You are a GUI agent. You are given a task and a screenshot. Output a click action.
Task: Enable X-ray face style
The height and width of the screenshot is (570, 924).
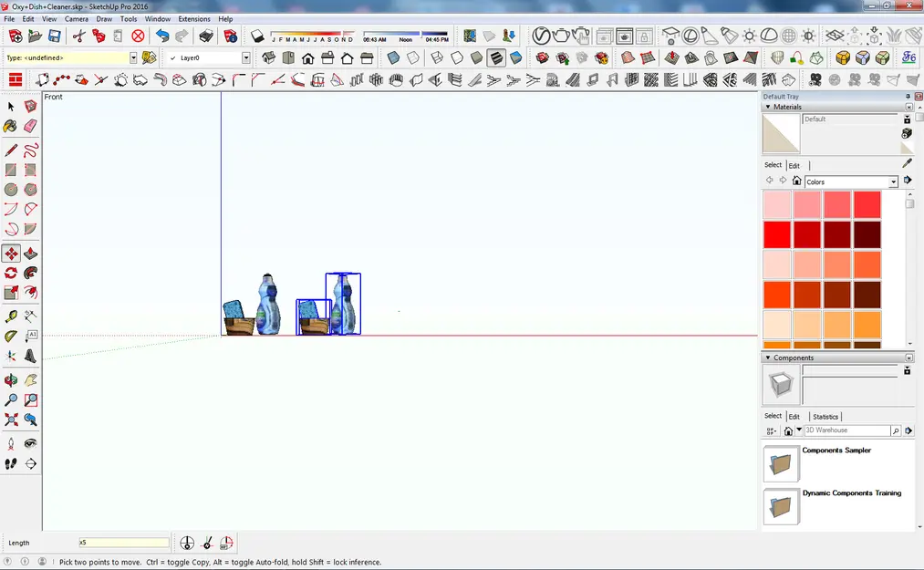coord(393,57)
